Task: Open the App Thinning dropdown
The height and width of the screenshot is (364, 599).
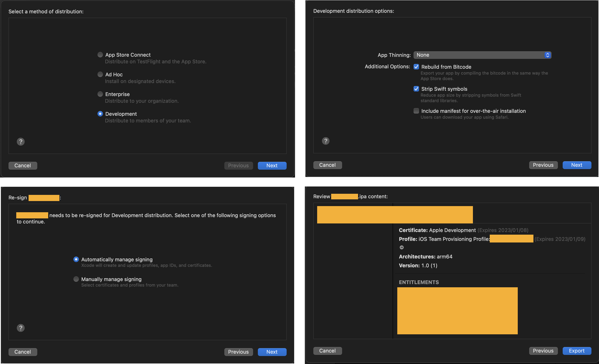Action: [482, 55]
